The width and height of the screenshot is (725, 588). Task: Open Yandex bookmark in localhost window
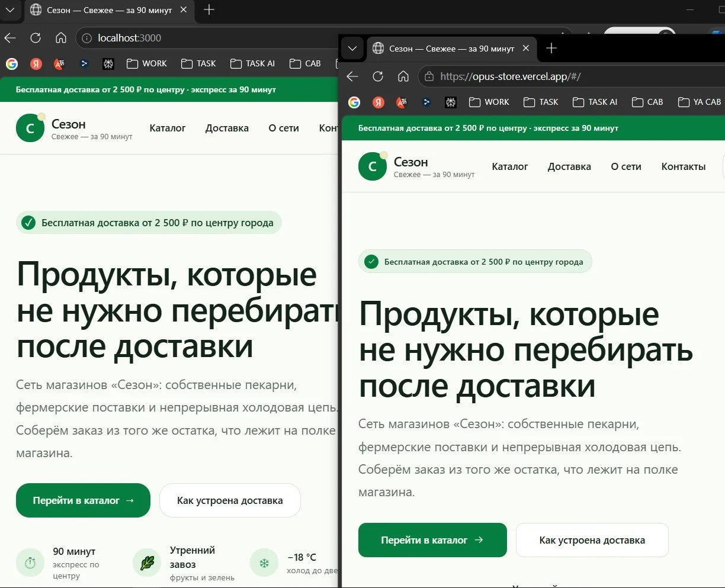pos(36,63)
